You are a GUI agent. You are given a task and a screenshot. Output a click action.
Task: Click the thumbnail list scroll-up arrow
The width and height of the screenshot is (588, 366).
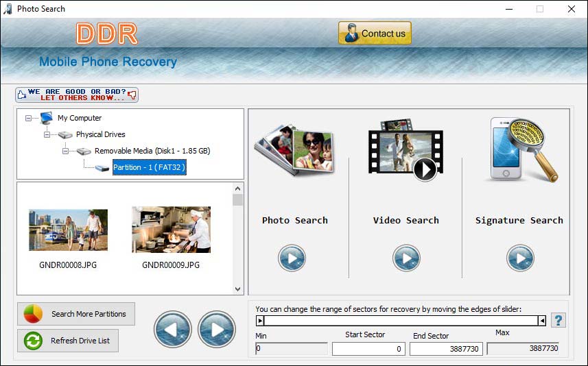click(238, 188)
